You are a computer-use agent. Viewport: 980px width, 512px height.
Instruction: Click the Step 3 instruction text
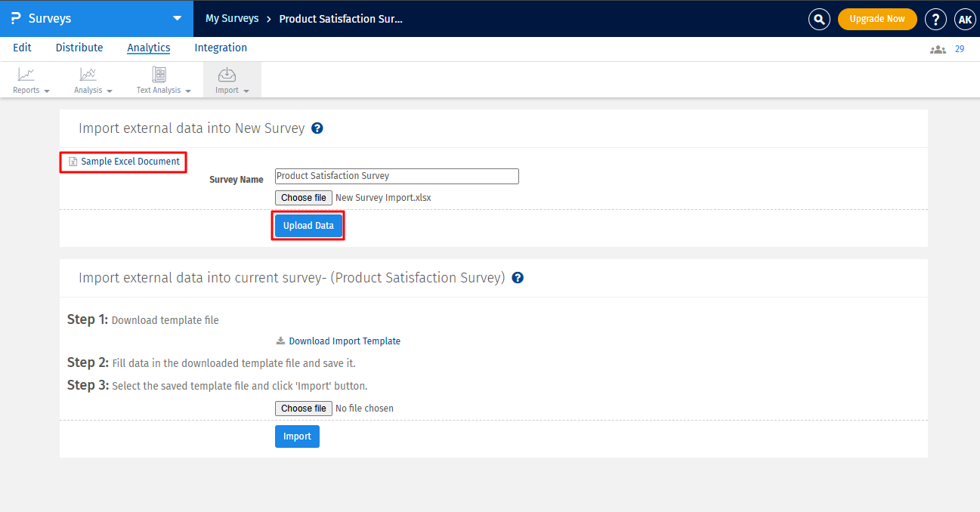[218, 386]
